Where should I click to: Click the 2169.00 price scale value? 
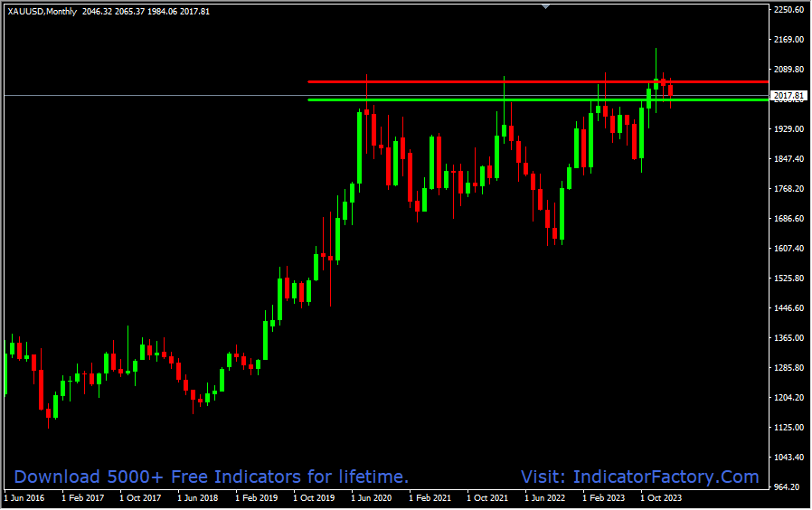click(788, 40)
